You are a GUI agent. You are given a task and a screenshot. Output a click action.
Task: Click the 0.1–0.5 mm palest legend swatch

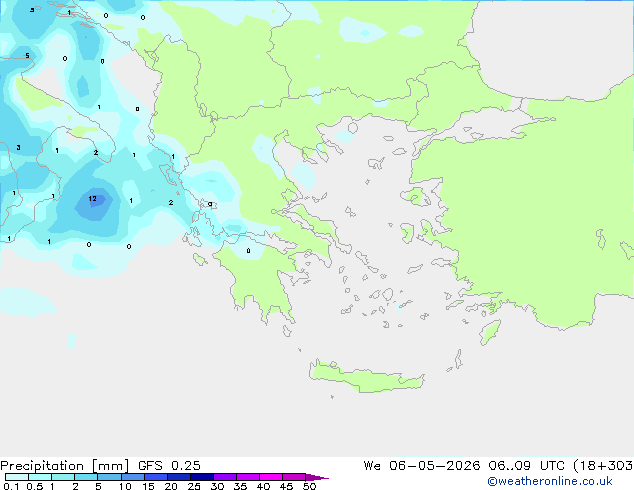point(17,477)
